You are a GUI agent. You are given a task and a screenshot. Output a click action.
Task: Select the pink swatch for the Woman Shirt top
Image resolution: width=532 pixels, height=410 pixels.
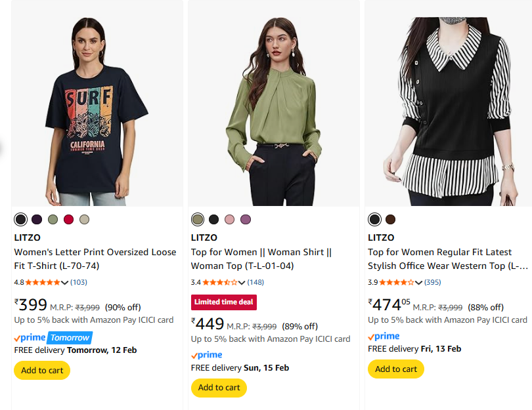click(229, 219)
